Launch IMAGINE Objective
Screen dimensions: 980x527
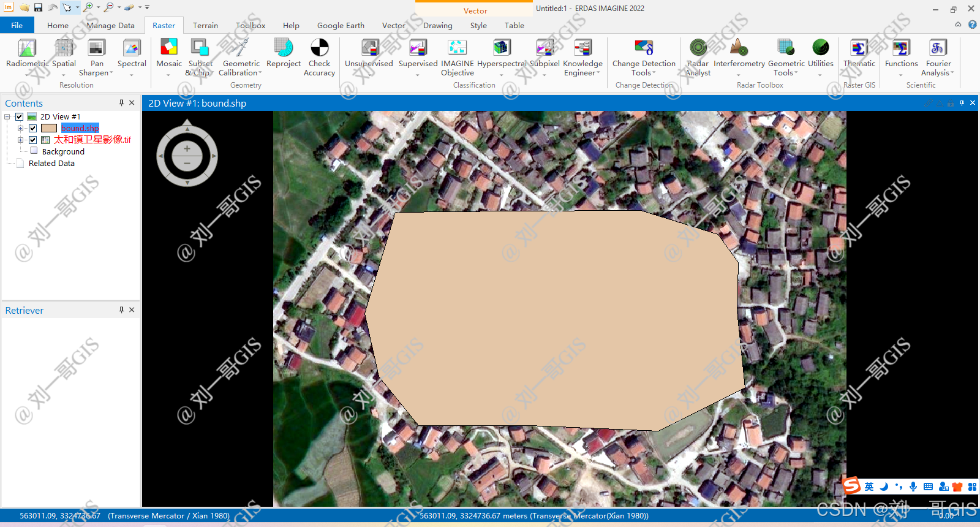457,56
